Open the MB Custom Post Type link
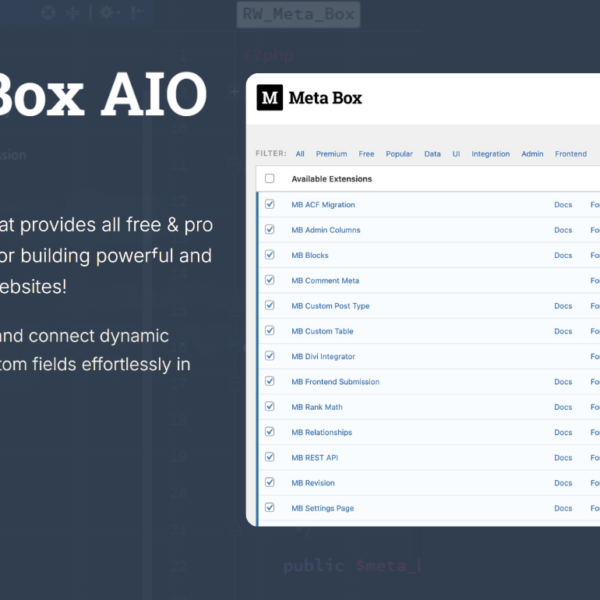600x600 pixels. pyautogui.click(x=330, y=306)
